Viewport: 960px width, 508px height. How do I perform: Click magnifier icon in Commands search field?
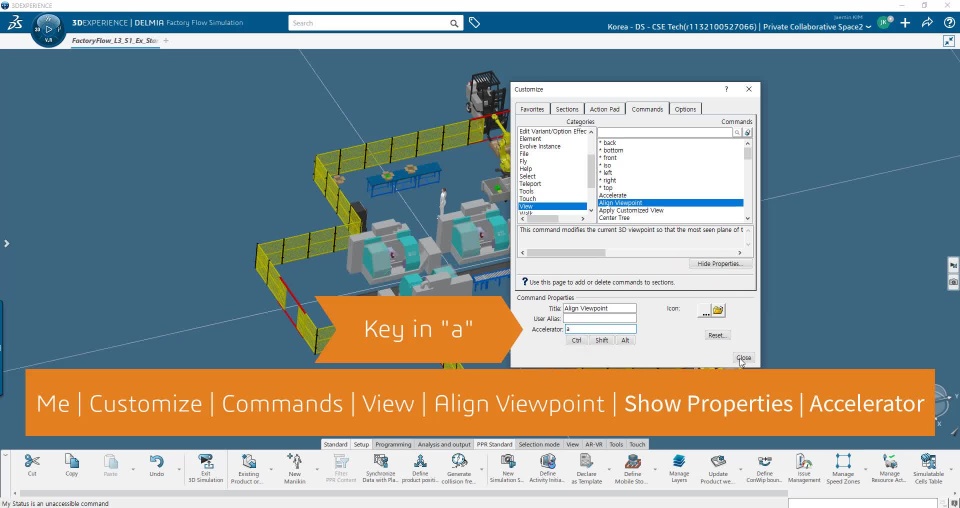pos(737,132)
